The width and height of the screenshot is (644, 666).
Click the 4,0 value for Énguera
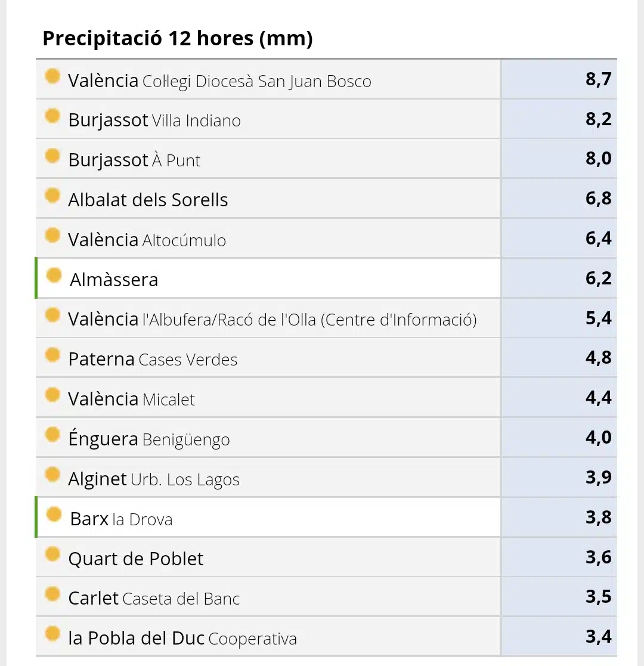click(x=598, y=438)
